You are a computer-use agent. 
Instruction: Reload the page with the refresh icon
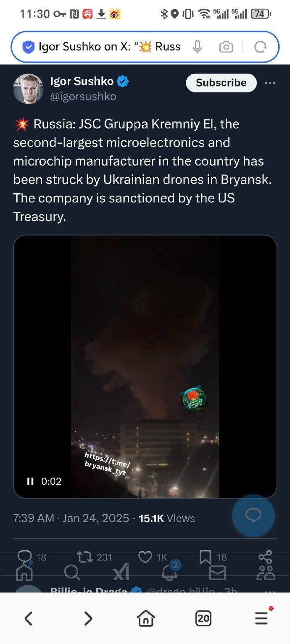pos(260,47)
